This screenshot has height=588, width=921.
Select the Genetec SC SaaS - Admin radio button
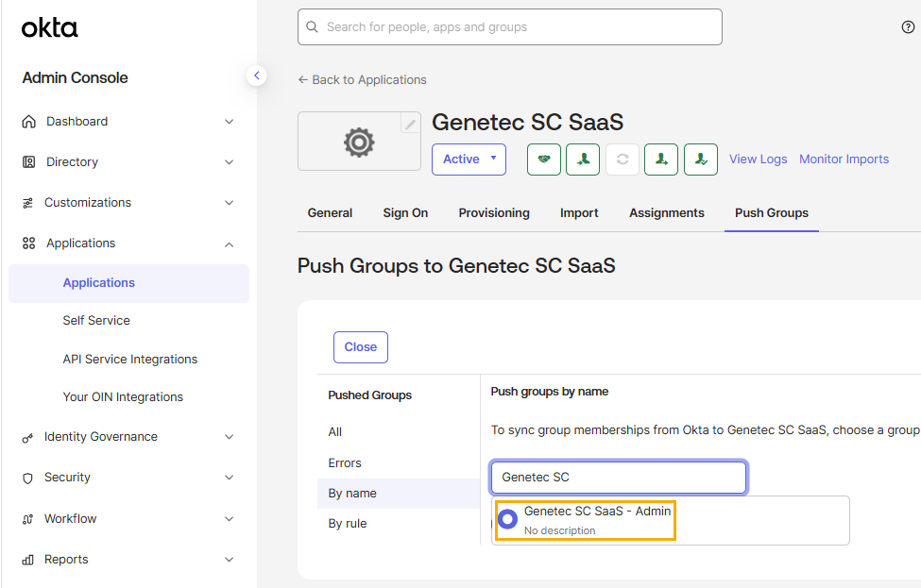click(507, 519)
